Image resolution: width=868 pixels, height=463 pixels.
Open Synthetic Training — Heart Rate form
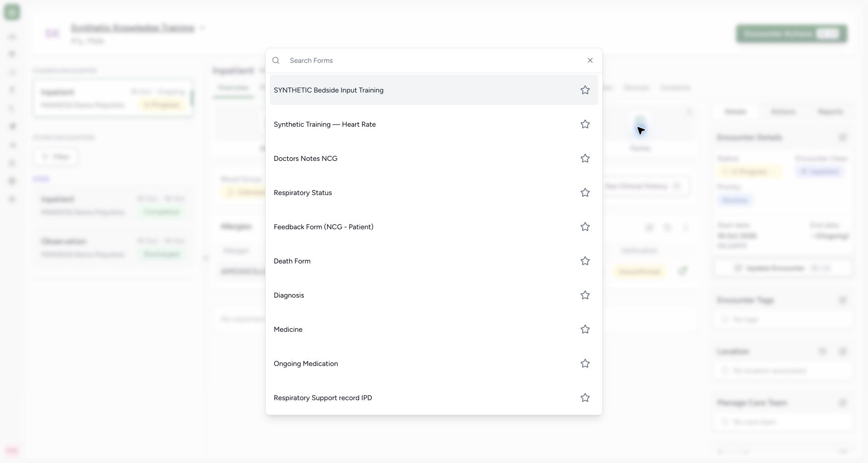[x=434, y=124]
